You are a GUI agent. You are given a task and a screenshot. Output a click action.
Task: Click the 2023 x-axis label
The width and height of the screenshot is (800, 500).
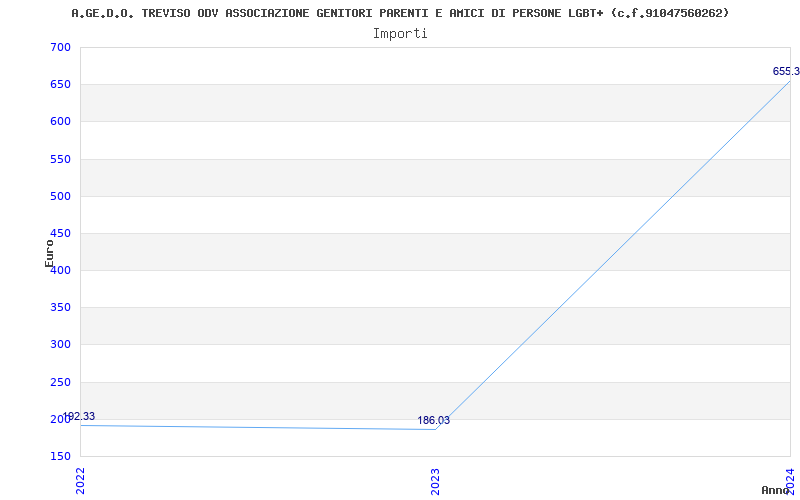pyautogui.click(x=435, y=481)
